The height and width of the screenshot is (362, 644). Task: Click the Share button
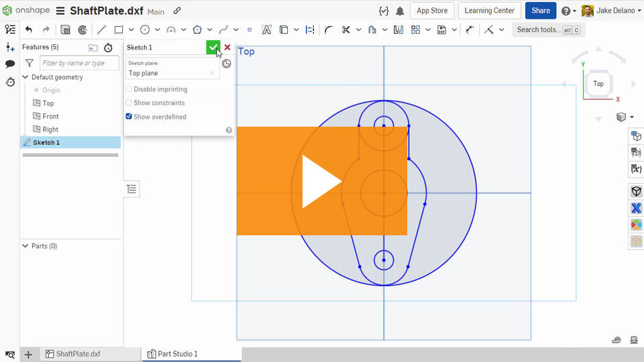click(541, 11)
